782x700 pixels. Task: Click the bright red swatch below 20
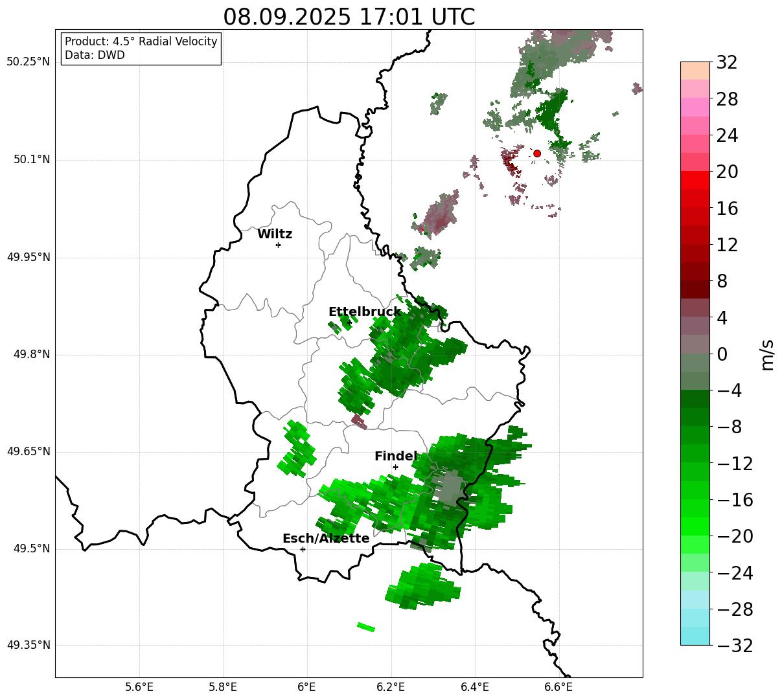695,180
